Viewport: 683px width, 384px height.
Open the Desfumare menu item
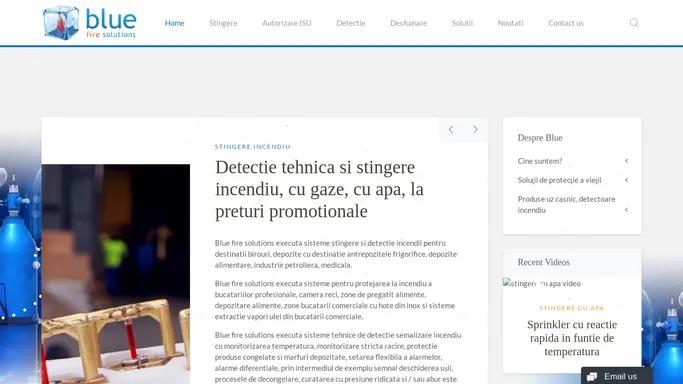pos(409,23)
